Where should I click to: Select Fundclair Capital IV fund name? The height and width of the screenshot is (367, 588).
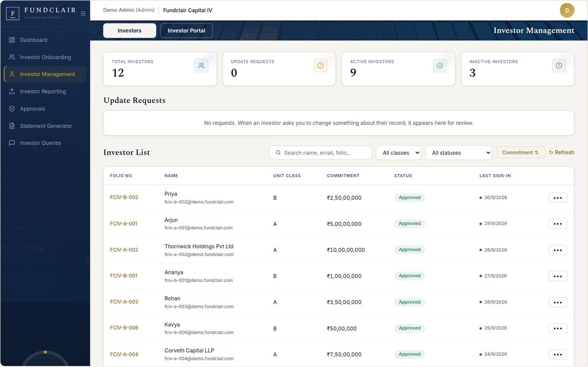click(x=188, y=11)
